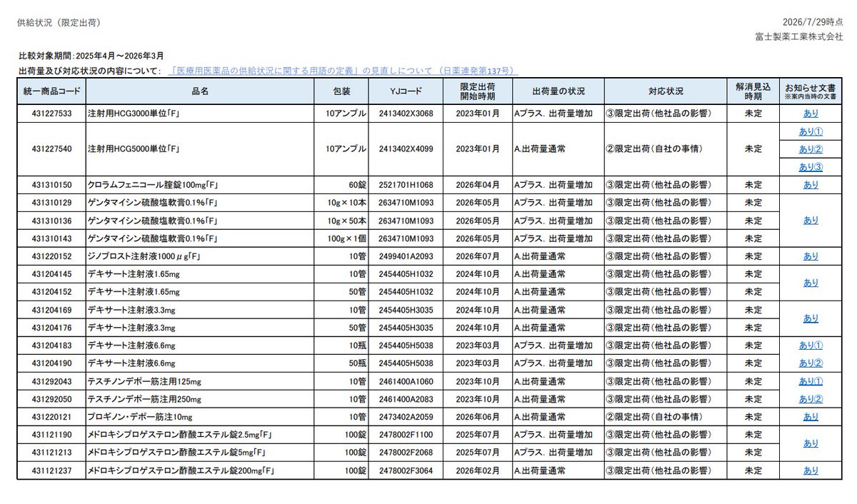Select YJ code 2499401A2093

406,256
